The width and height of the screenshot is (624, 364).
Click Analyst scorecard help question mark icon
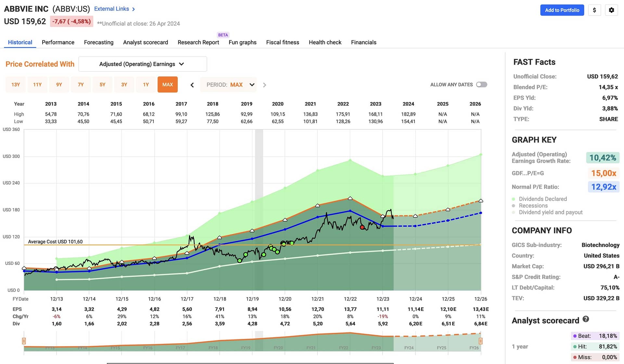click(586, 319)
